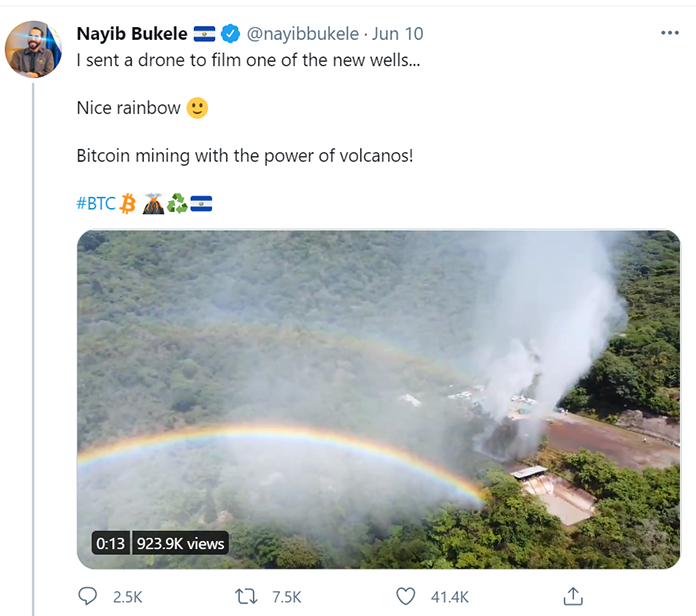
Task: Click the volcano emoji in the hashtag line
Action: pyautogui.click(x=152, y=205)
